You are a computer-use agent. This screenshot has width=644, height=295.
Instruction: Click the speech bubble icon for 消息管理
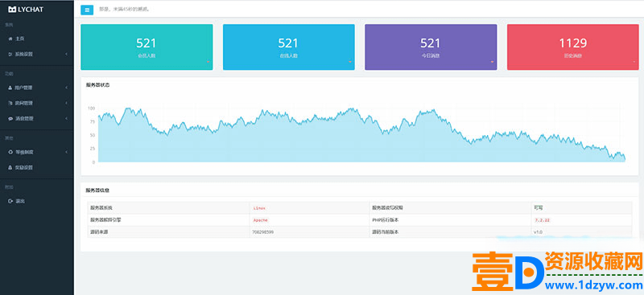10,119
